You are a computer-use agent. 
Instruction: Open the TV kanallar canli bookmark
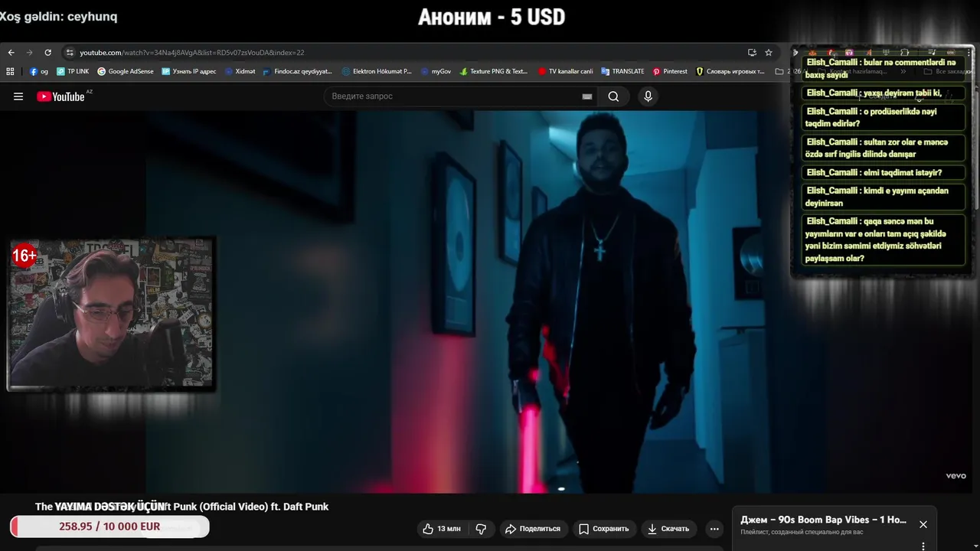(566, 71)
